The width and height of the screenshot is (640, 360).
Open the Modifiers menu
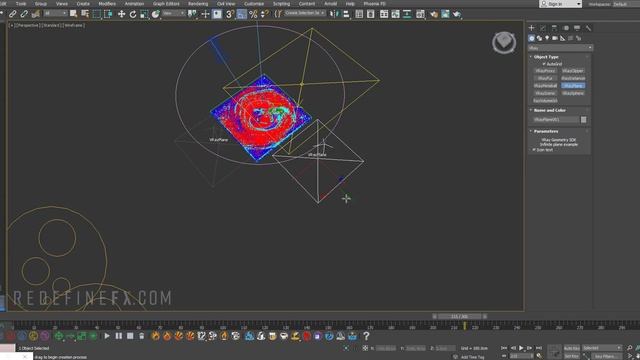[107, 4]
